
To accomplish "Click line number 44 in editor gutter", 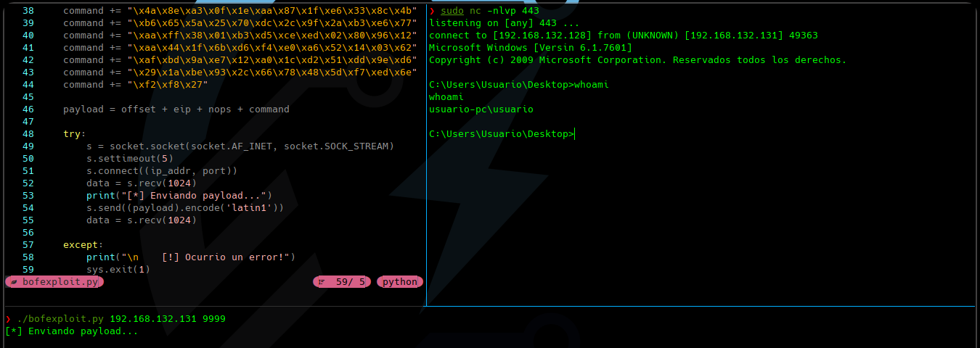I will (28, 85).
